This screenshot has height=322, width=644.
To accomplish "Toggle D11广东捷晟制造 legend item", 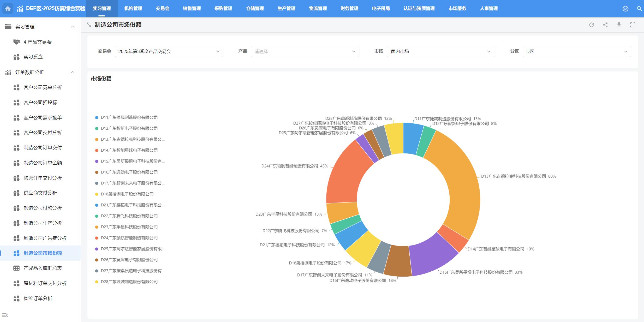I will click(x=129, y=117).
